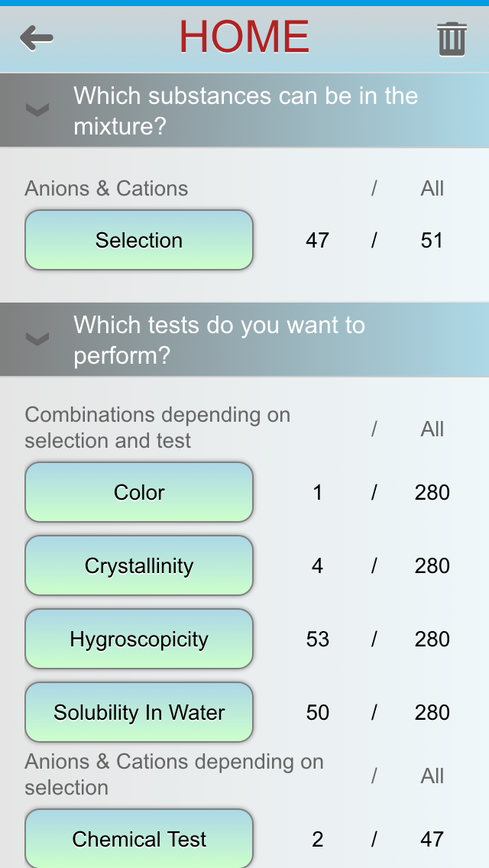The height and width of the screenshot is (868, 489).
Task: Collapse the 'Which substances can be' section chevron
Action: (x=37, y=111)
